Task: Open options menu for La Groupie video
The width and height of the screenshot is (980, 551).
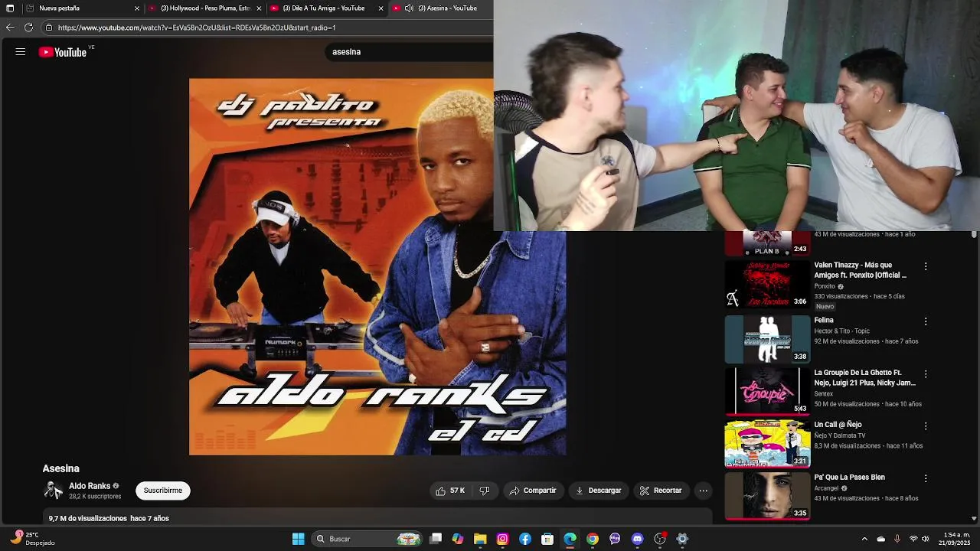Action: tap(926, 374)
